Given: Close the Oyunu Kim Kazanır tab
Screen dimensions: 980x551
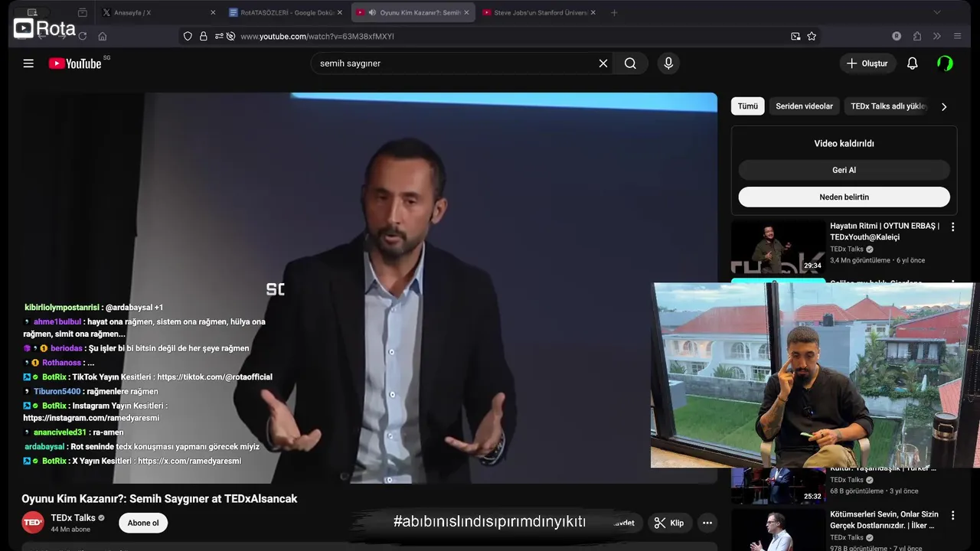Looking at the screenshot, I should tap(466, 12).
